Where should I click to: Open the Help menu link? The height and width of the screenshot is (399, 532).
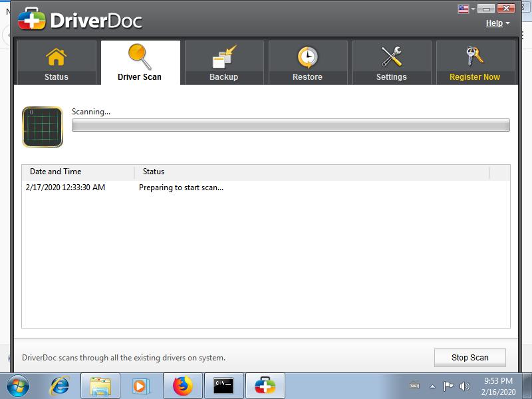494,23
